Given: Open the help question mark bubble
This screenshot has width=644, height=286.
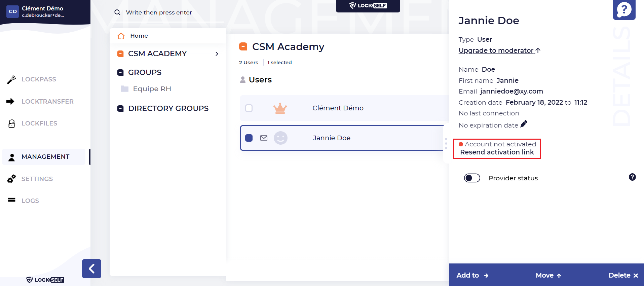Looking at the screenshot, I should [x=624, y=10].
